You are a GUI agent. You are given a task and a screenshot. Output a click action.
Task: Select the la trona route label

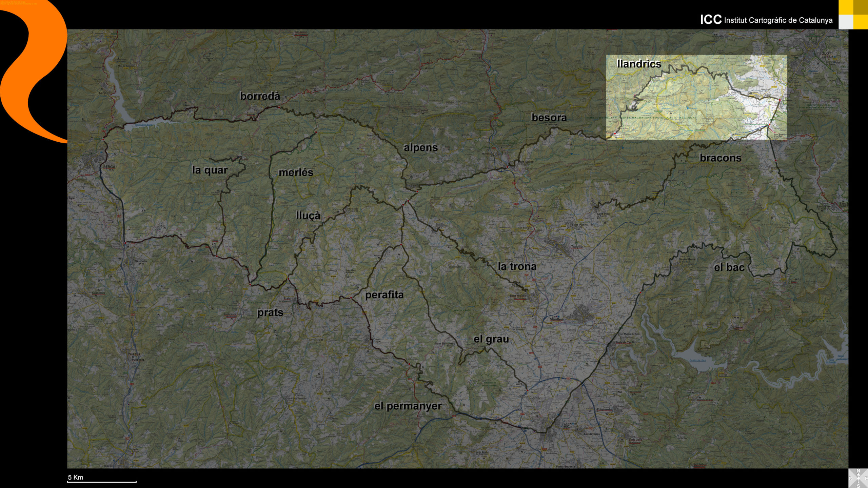tap(517, 266)
